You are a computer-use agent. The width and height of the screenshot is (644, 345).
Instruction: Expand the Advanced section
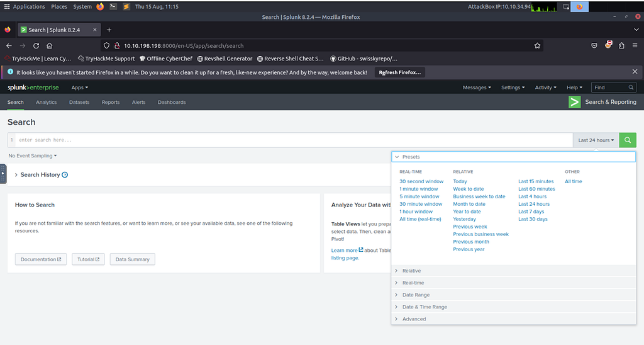tap(513, 319)
